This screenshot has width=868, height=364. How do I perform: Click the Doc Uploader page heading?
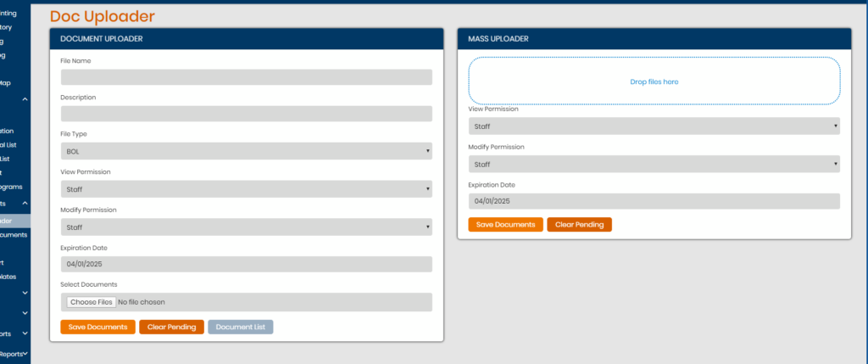(x=103, y=17)
